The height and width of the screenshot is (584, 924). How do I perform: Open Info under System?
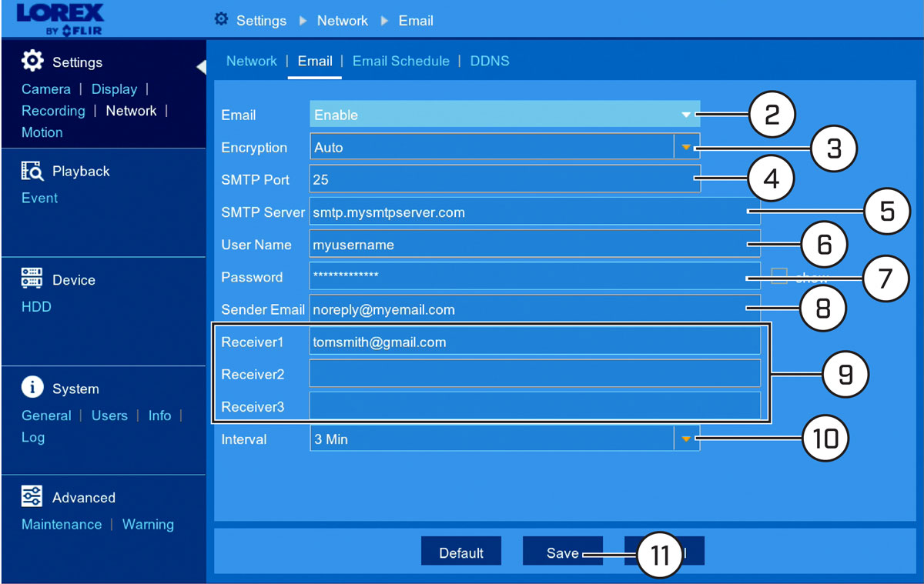coord(159,415)
